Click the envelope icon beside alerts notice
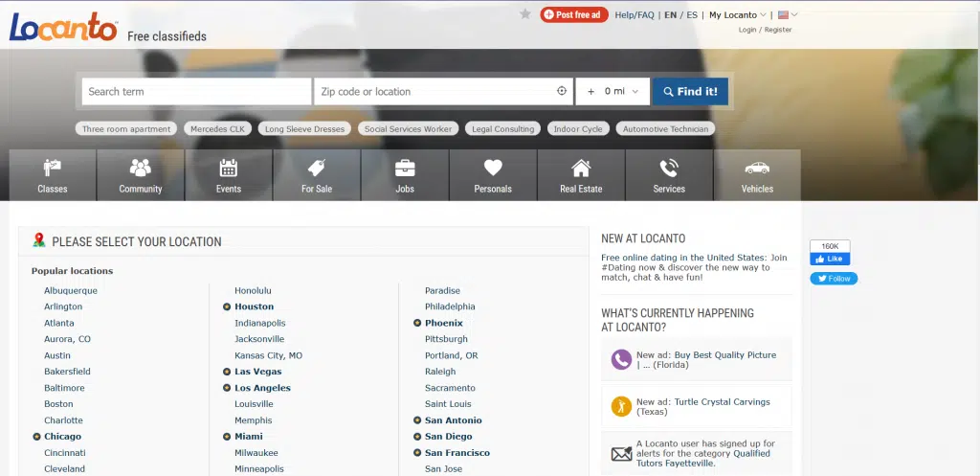The image size is (980, 476). [621, 454]
